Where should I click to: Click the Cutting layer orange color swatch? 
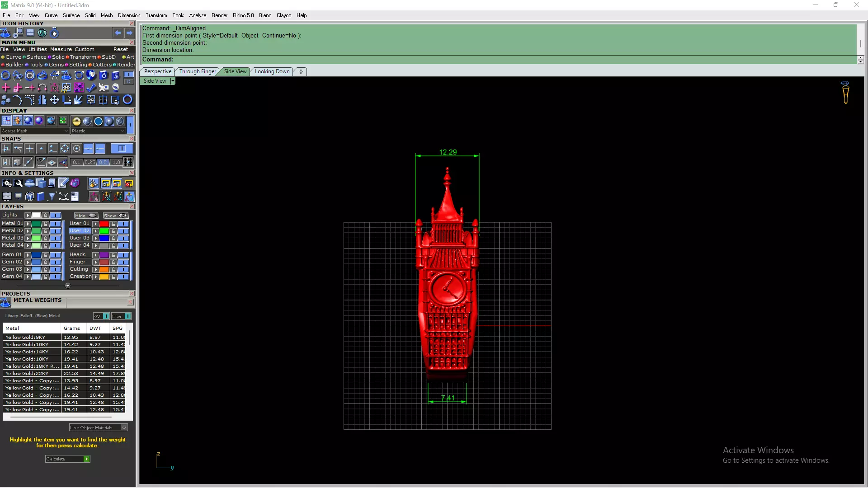pyautogui.click(x=104, y=269)
